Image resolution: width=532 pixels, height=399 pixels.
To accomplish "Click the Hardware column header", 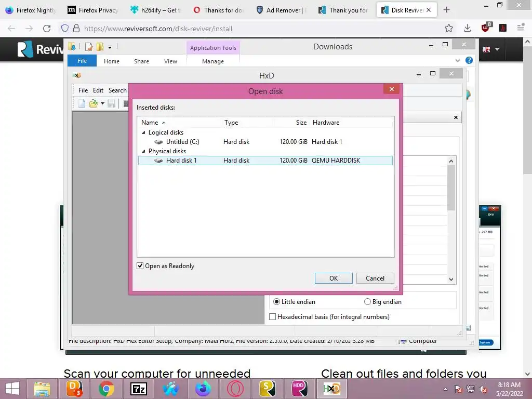I will click(x=326, y=123).
